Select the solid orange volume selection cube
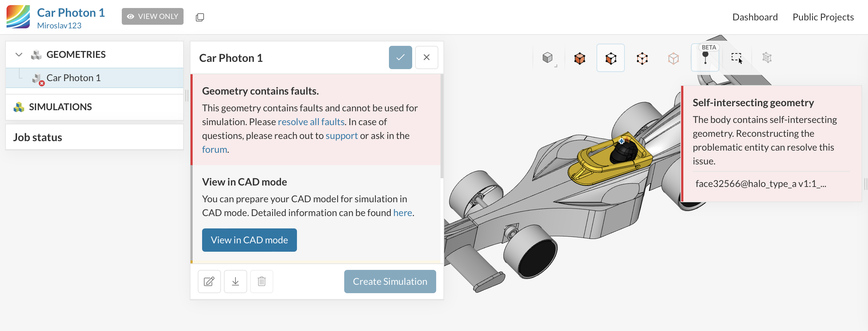 pyautogui.click(x=579, y=58)
